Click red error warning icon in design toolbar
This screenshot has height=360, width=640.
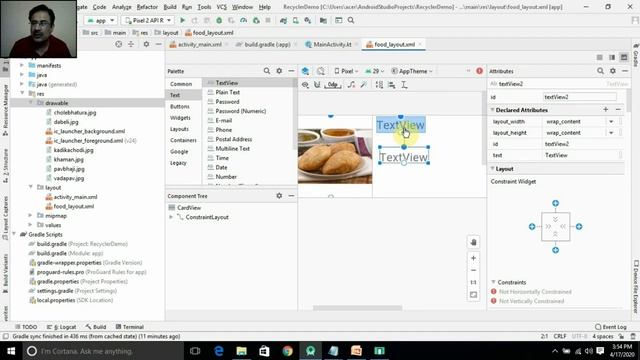point(480,71)
